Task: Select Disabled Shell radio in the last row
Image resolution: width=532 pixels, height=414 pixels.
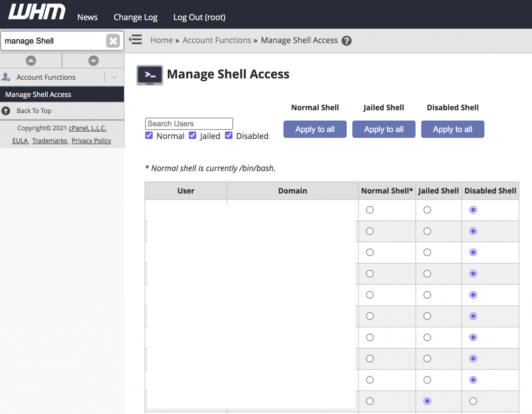Action: click(473, 401)
